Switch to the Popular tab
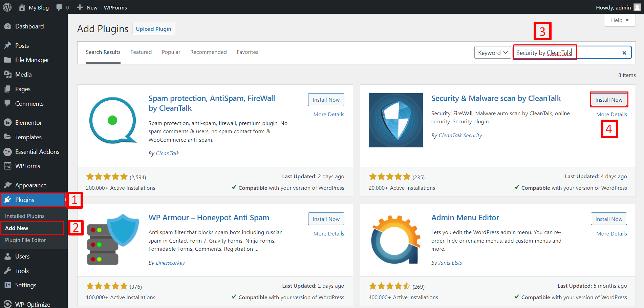This screenshot has height=308, width=644. click(171, 52)
